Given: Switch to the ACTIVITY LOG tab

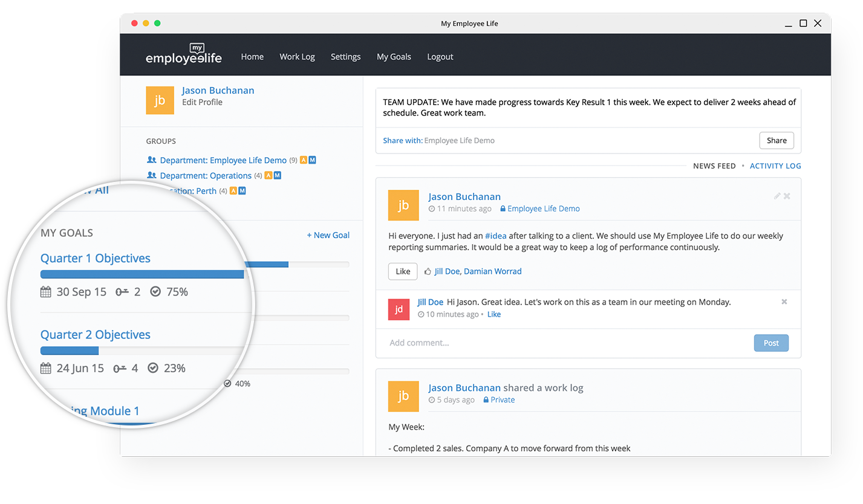Looking at the screenshot, I should pyautogui.click(x=775, y=166).
